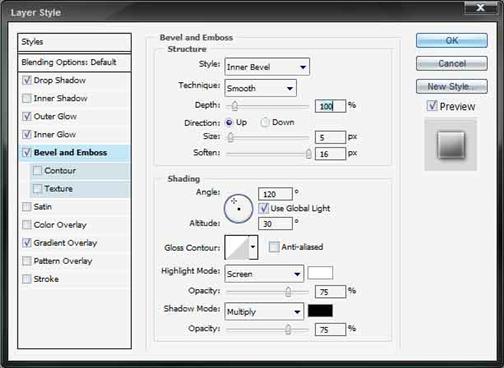This screenshot has width=504, height=368.
Task: Open the Shadow Mode dropdown showing Multiply
Action: [x=264, y=312]
